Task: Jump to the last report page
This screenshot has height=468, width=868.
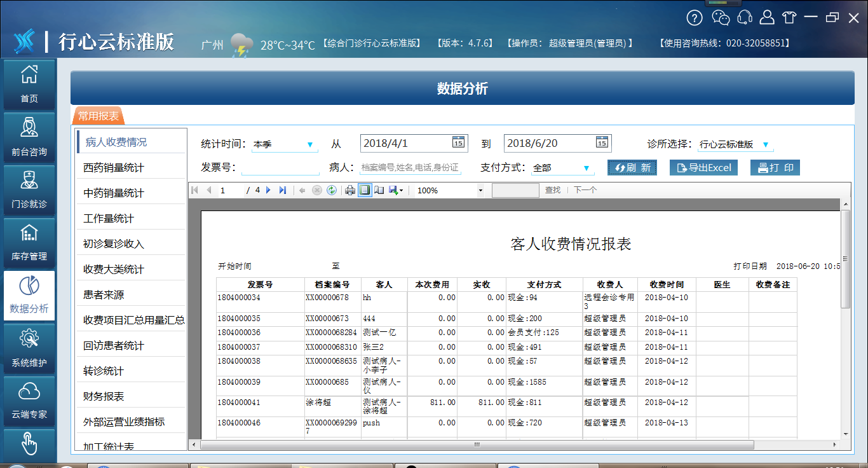Action: click(283, 190)
